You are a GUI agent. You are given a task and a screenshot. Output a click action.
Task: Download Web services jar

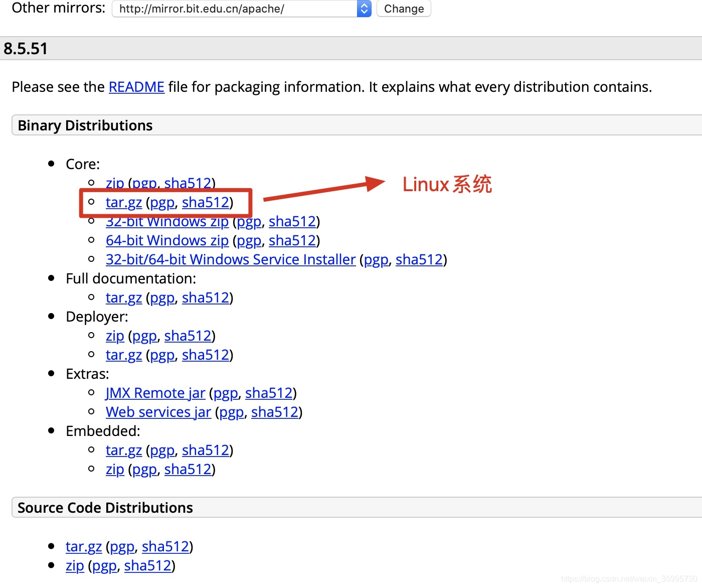[158, 412]
